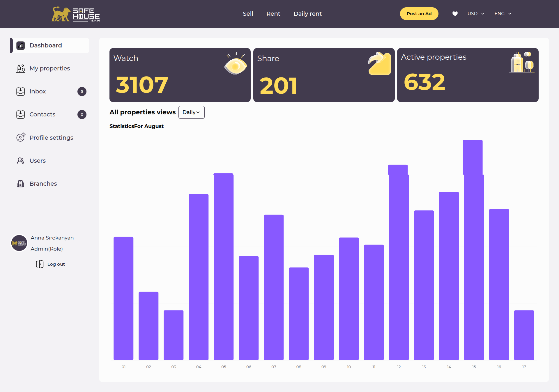
Task: Open favorites with the heart icon
Action: click(x=455, y=14)
